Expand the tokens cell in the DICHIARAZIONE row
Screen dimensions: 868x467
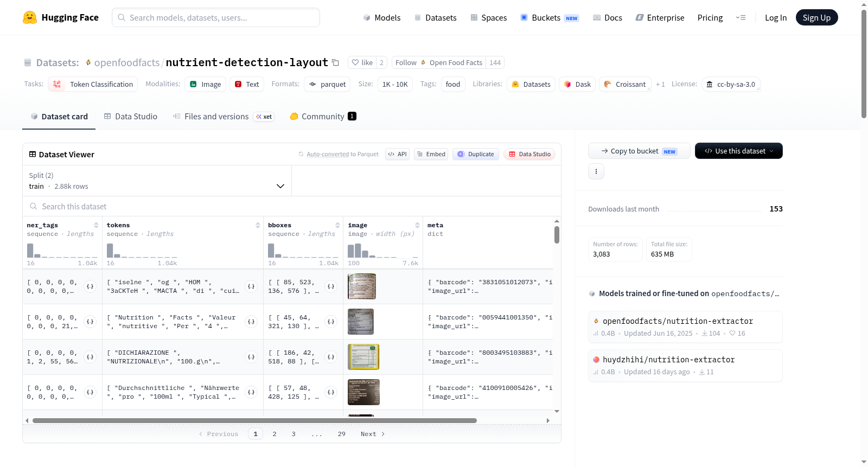pos(251,357)
